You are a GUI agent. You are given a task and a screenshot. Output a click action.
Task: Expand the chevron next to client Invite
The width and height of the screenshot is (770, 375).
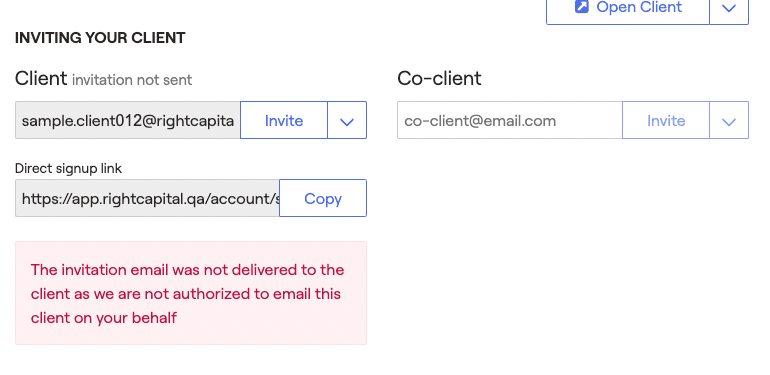point(347,120)
